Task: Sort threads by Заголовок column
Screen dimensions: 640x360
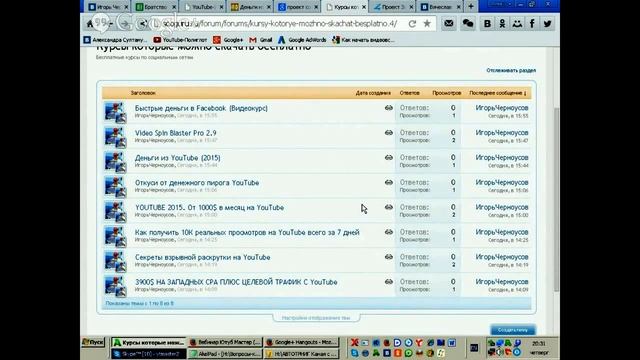Action: click(143, 93)
